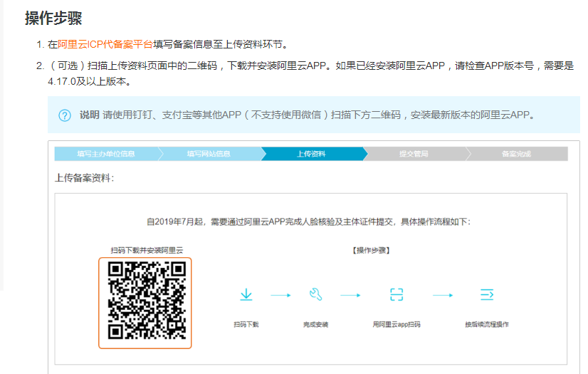
Task: Click the 扫码下载 label under download icon
Action: [246, 324]
